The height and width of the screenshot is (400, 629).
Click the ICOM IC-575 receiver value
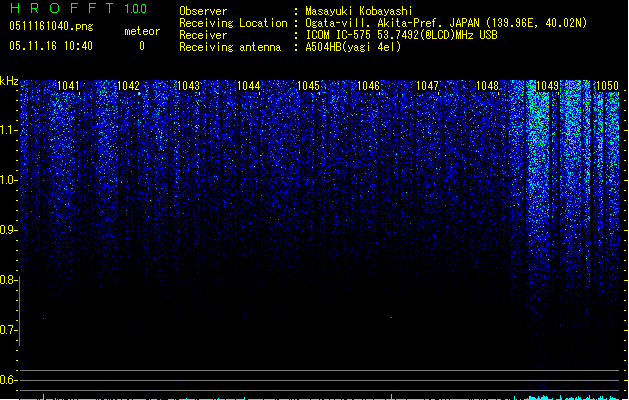(402, 35)
